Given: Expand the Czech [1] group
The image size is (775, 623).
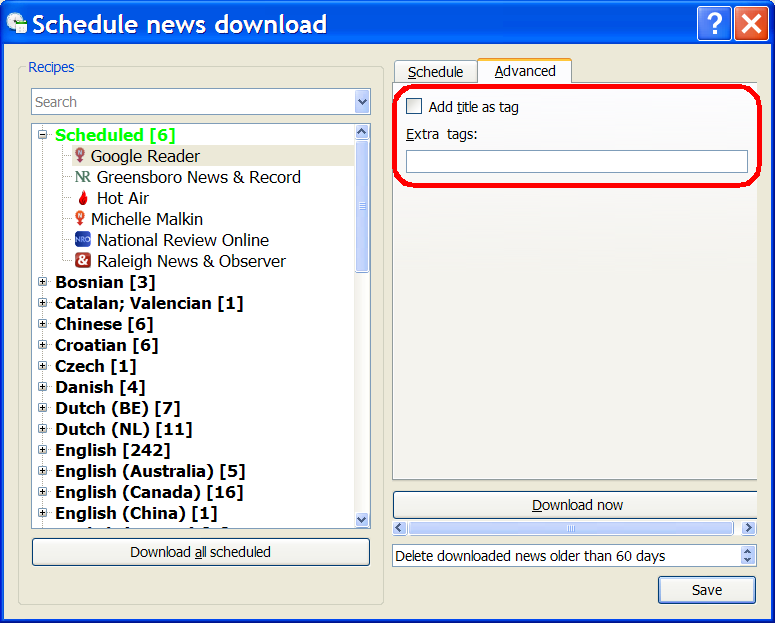Looking at the screenshot, I should click(x=43, y=366).
